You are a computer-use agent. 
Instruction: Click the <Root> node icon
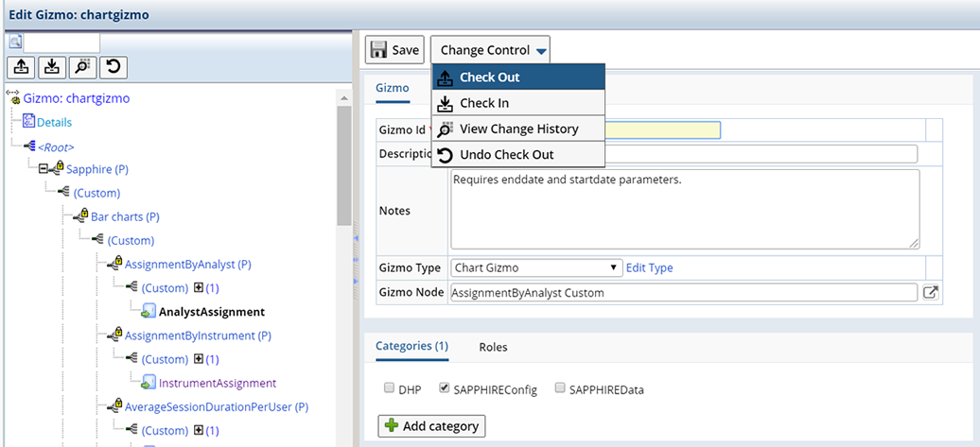tap(28, 146)
